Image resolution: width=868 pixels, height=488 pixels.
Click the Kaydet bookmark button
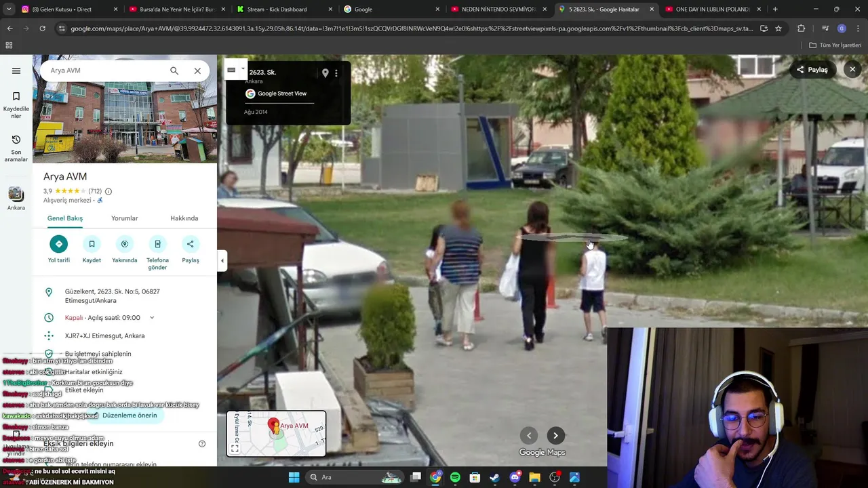coord(92,249)
